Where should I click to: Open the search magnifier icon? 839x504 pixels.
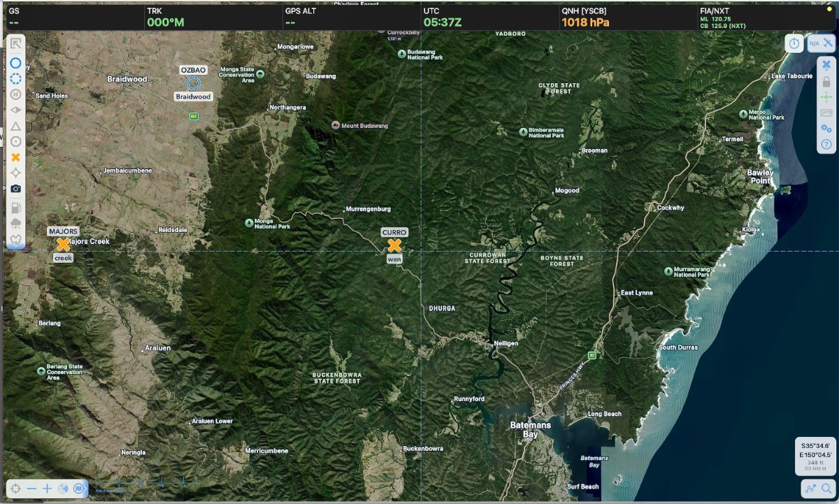pos(826,488)
